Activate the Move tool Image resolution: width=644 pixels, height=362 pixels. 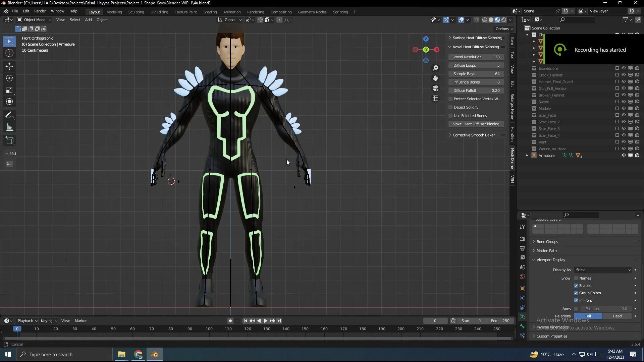click(x=9, y=66)
